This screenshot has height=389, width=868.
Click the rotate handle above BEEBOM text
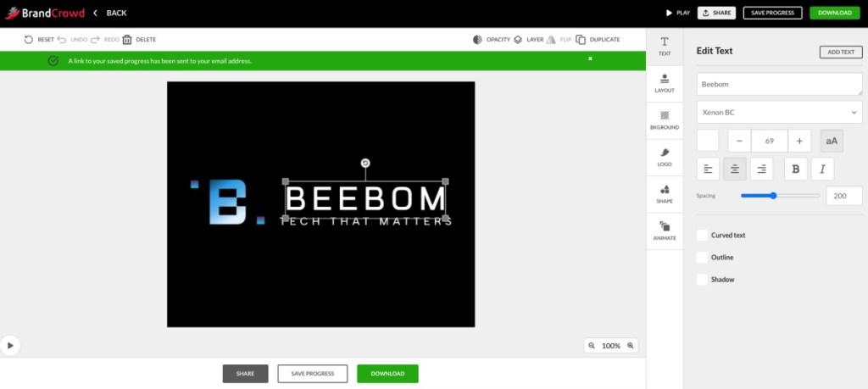(x=364, y=163)
